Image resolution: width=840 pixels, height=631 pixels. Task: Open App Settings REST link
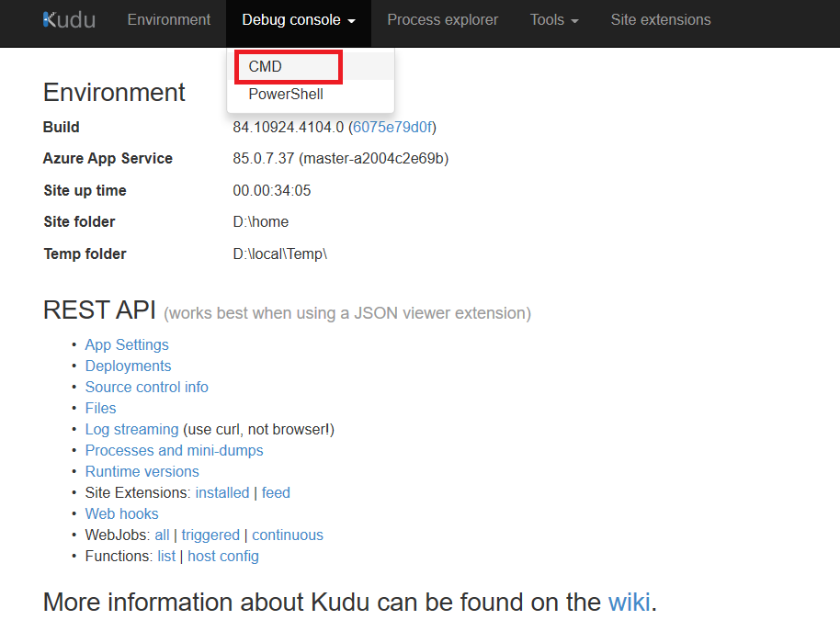coord(127,344)
